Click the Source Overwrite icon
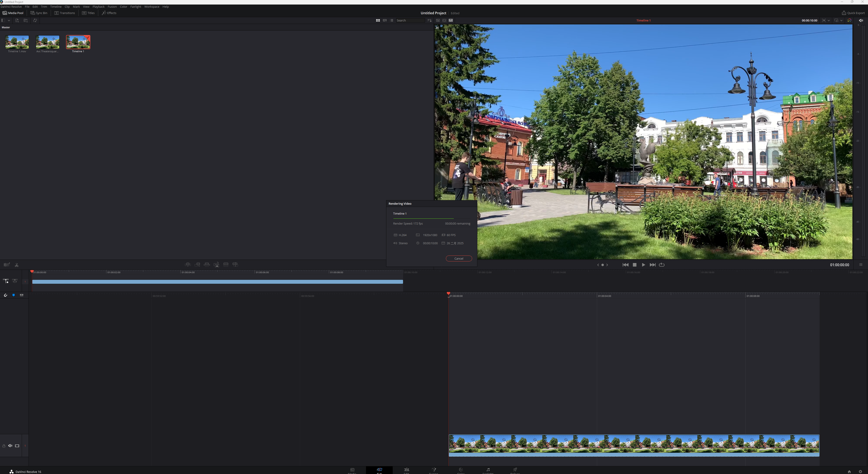 [235, 265]
